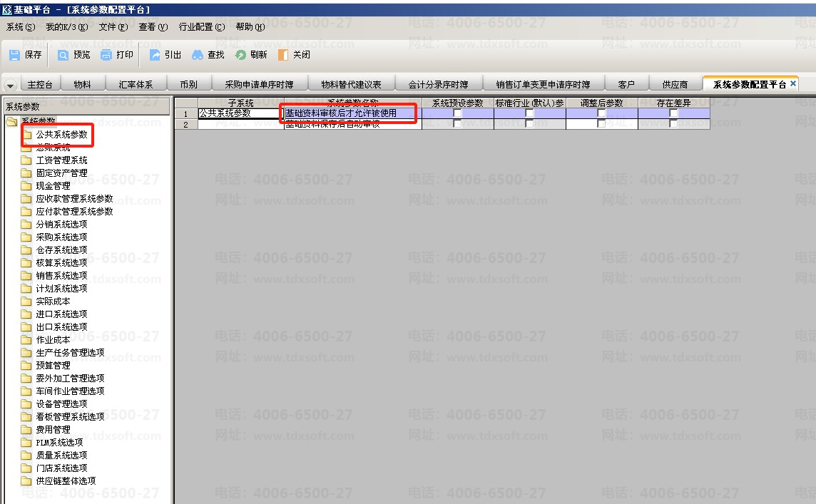
Task: Click the 保存 (Save) toolbar icon
Action: [15, 55]
